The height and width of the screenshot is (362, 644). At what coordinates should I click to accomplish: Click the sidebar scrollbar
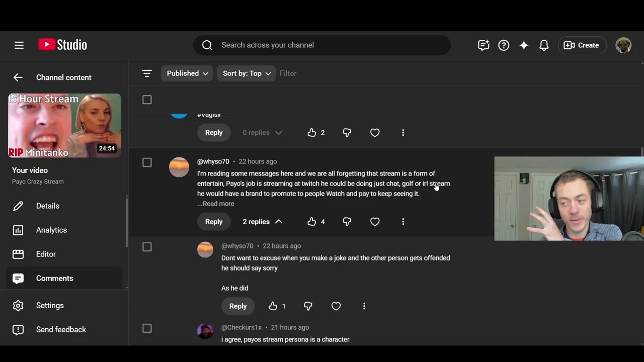(x=127, y=223)
